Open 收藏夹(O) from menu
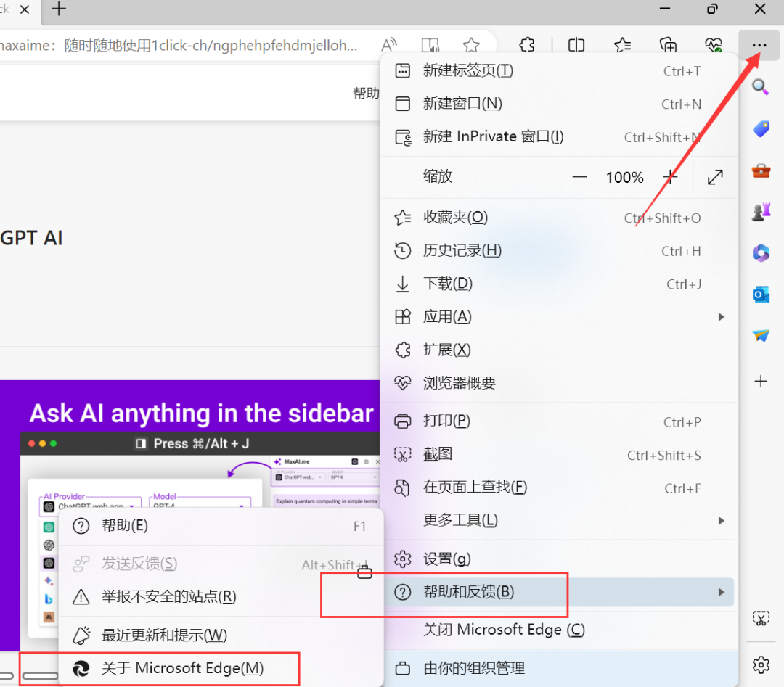This screenshot has width=784, height=687. 559,218
